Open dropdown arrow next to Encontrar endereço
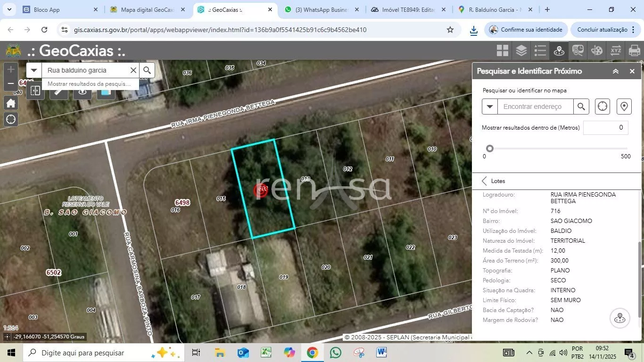 (x=490, y=107)
